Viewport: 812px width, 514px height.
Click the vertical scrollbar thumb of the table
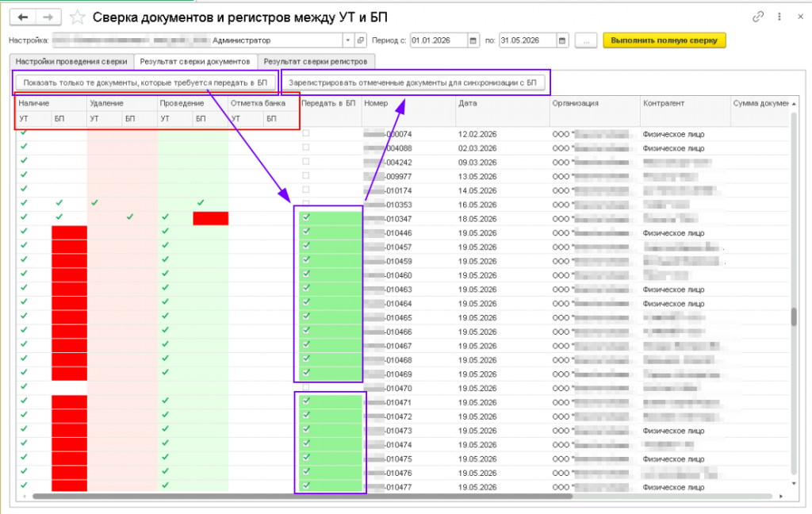(x=794, y=317)
